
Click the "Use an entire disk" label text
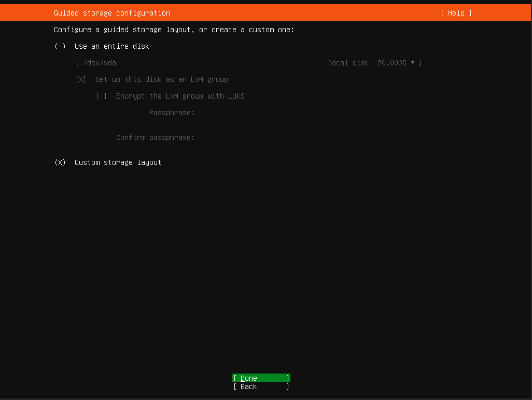(111, 46)
